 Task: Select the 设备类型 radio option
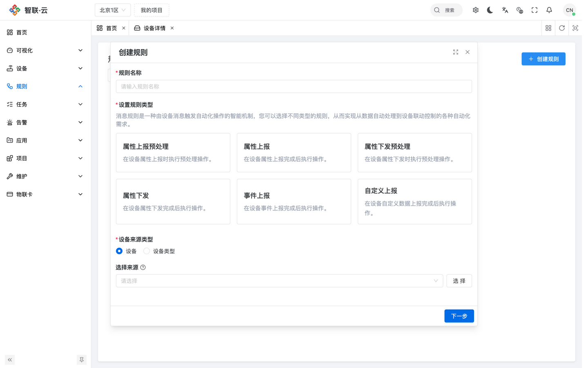tap(147, 251)
